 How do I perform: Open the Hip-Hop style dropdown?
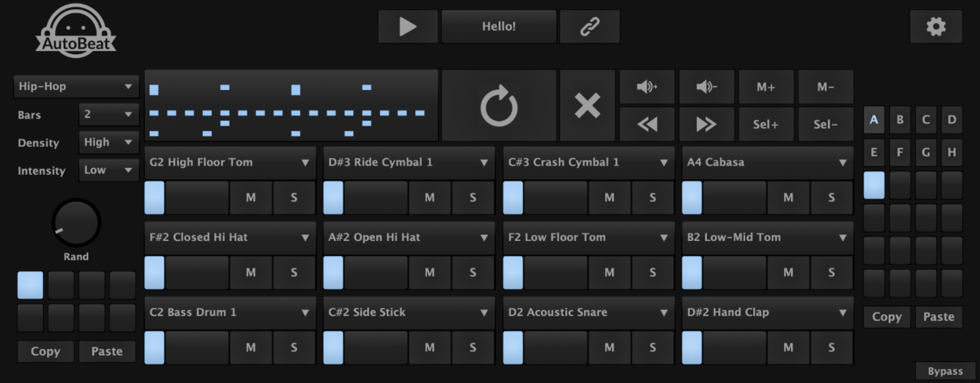click(x=76, y=86)
